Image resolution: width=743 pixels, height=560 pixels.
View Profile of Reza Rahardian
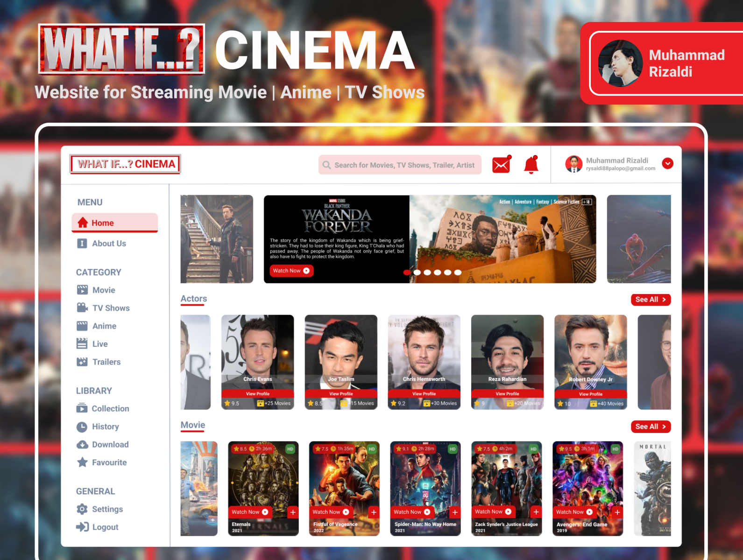(508, 394)
